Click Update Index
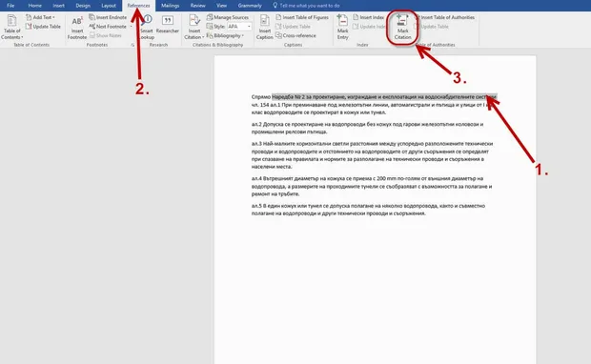The image size is (591, 364). pos(370,27)
